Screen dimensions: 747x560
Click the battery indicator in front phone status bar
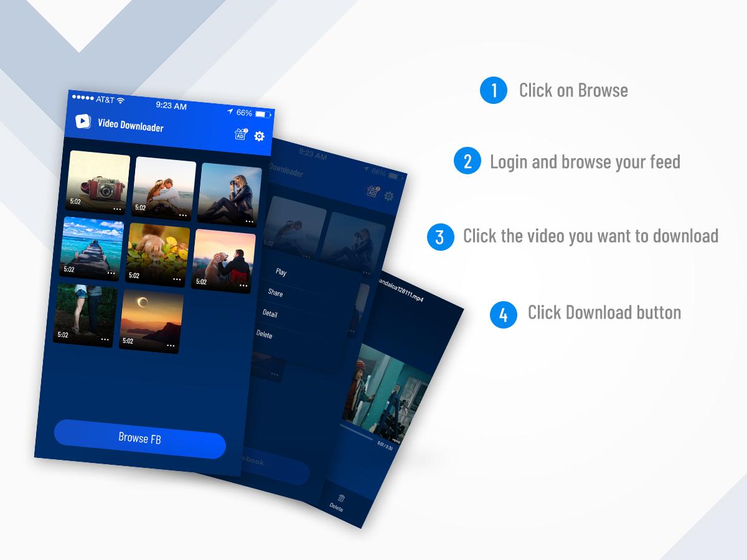click(263, 114)
